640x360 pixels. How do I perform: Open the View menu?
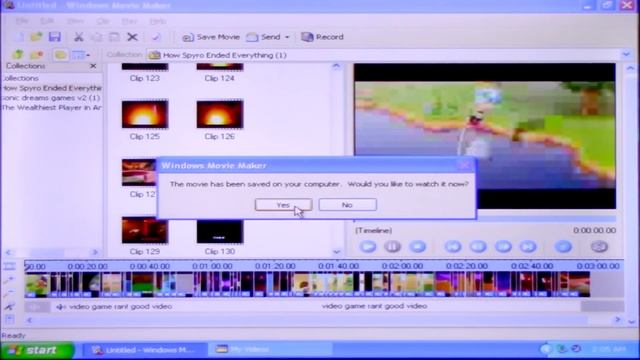pos(76,21)
